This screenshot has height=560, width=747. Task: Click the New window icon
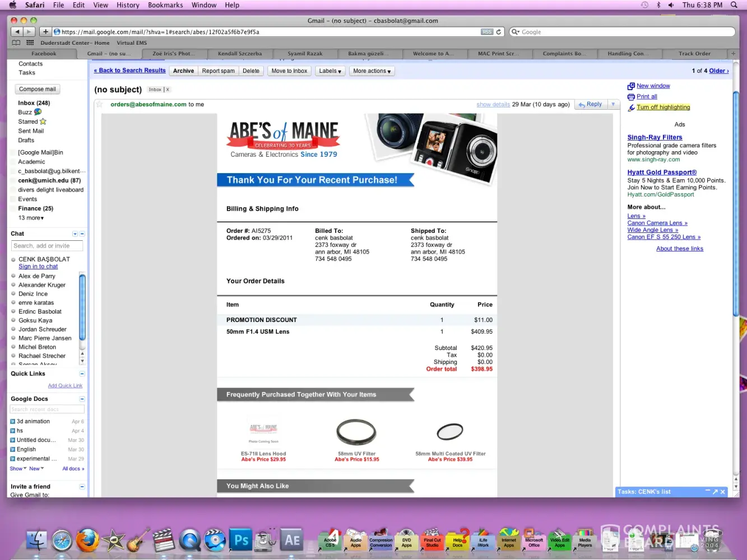[x=631, y=86]
